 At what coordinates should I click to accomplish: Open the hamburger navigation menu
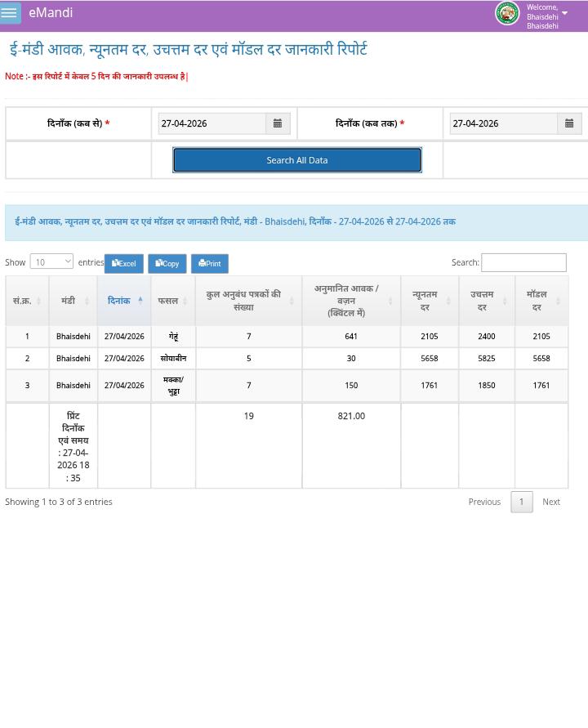[10, 13]
